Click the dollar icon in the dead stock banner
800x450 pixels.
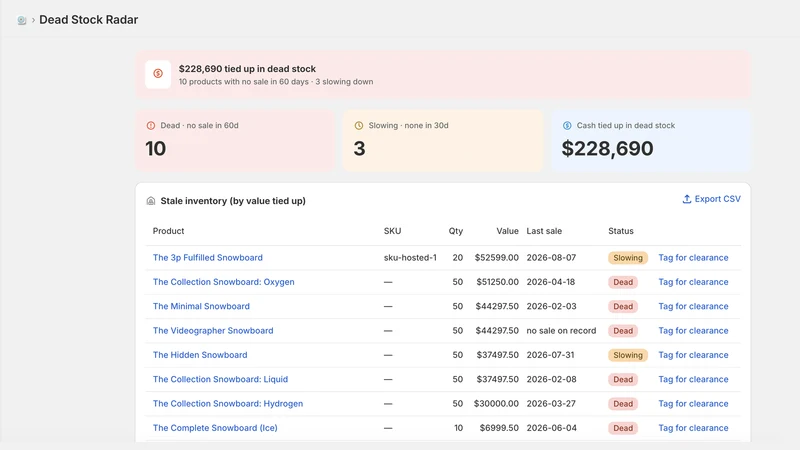point(158,74)
